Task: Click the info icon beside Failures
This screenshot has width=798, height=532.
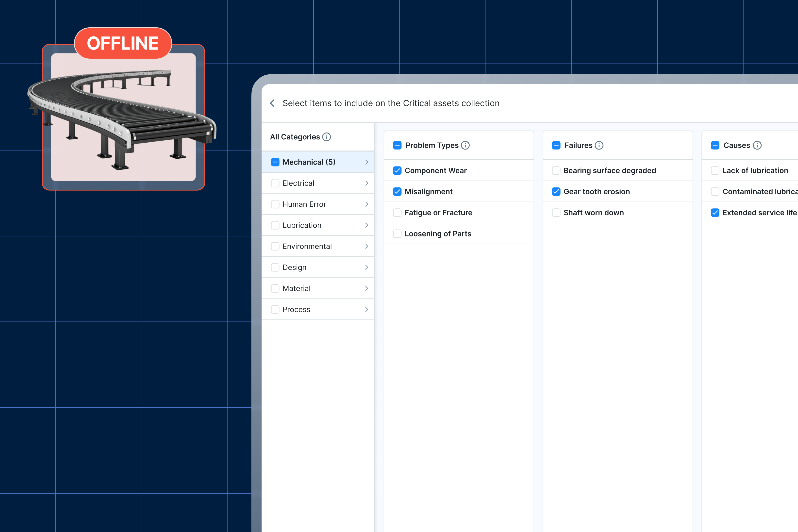Action: click(599, 145)
